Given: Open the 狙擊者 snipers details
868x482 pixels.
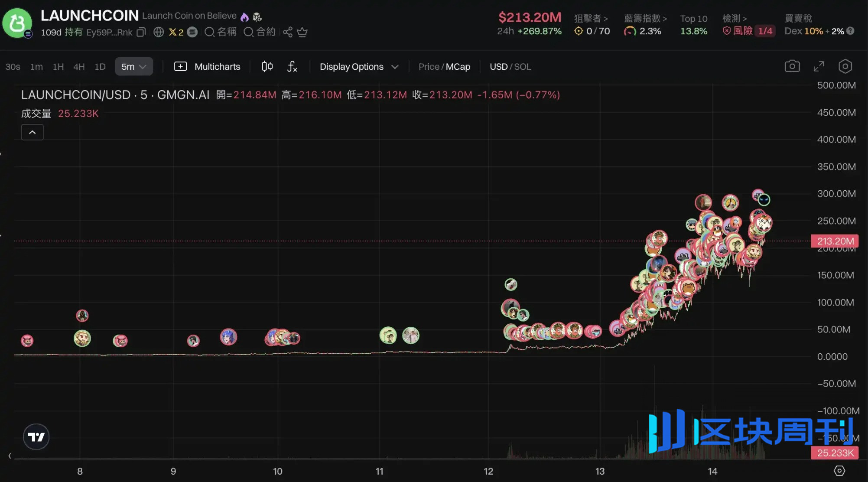Looking at the screenshot, I should click(x=591, y=18).
